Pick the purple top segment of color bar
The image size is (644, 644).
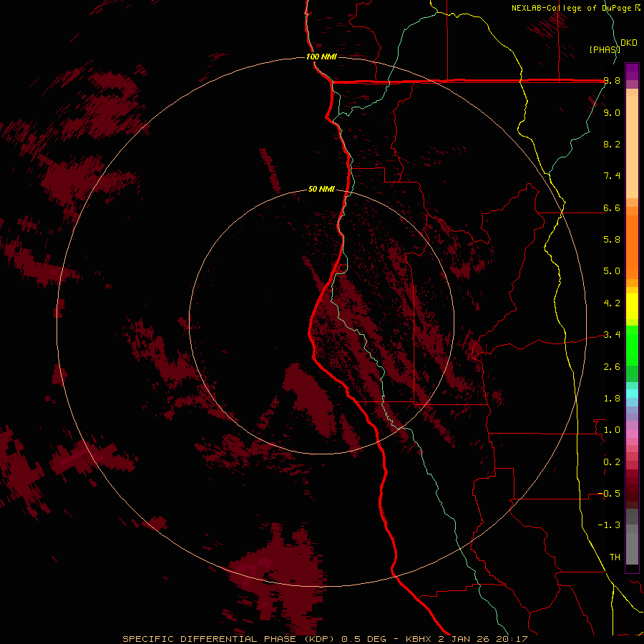632,72
